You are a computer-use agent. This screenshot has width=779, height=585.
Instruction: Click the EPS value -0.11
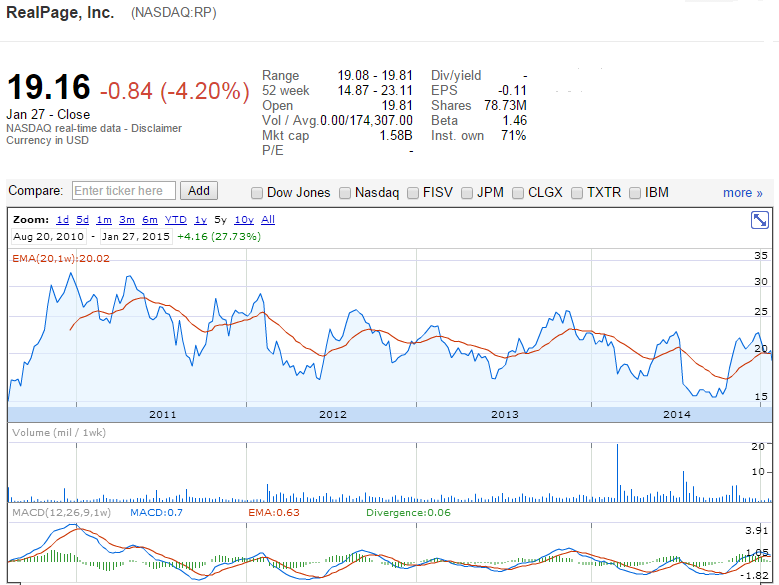(512, 90)
